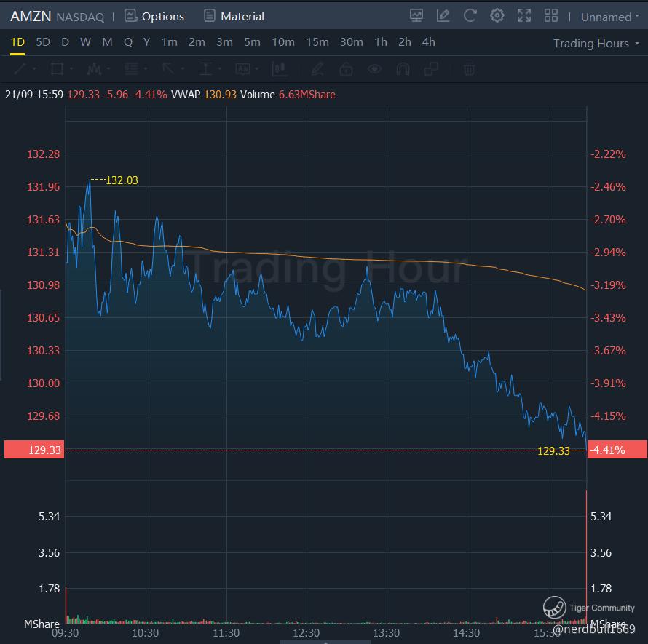Click the layers arrange icon
This screenshot has height=644, width=648.
(x=431, y=68)
